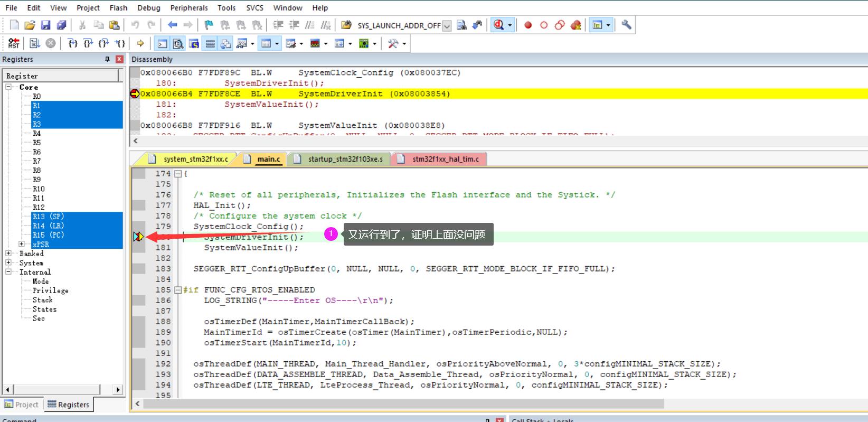
Task: Toggle the Registers Window button
Action: (210, 43)
